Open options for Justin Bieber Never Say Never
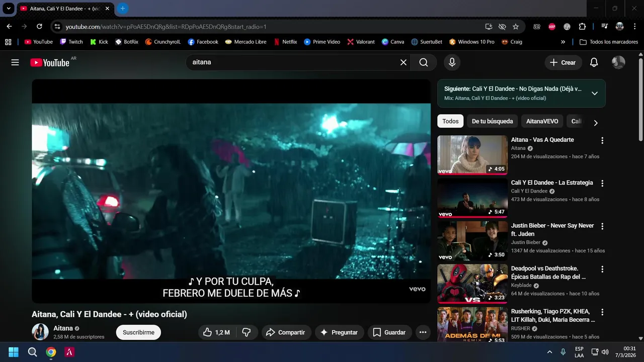Viewport: 644px width, 362px height. click(602, 226)
